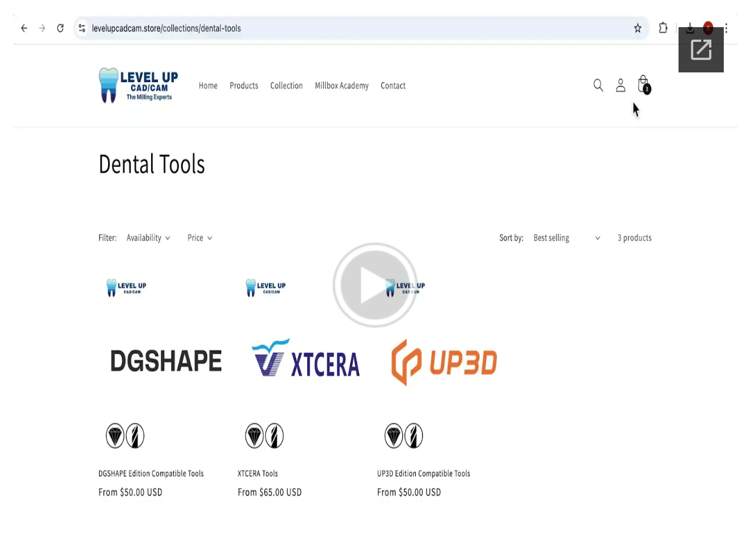
Task: Open the Best selling sort dropdown
Action: coord(566,238)
